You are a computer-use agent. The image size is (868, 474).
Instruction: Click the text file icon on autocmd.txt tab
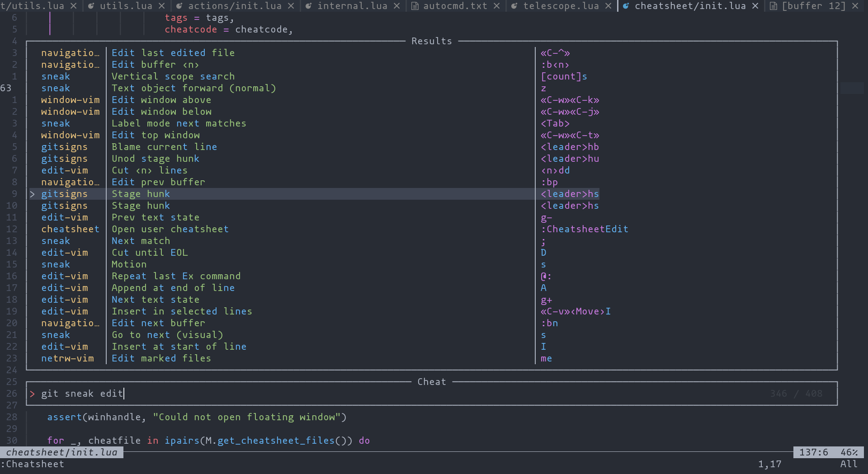point(415,6)
